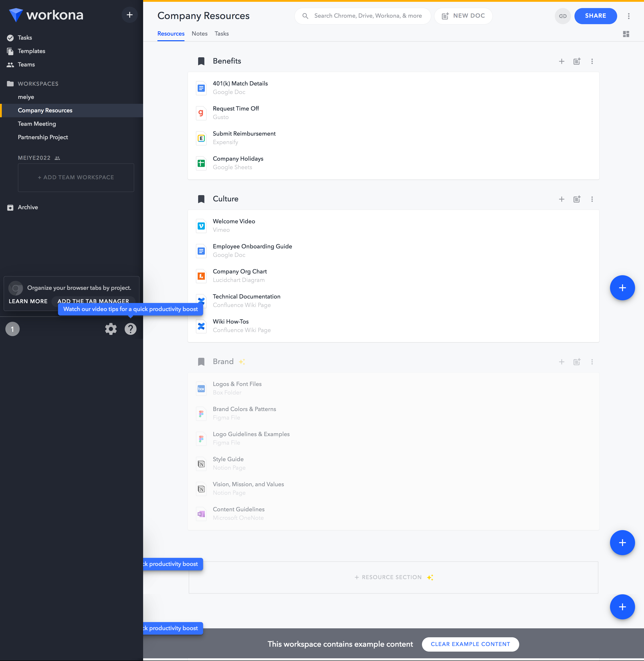Click the blue floating plus button beside Culture
Screen dimensions: 644x661
tap(622, 288)
